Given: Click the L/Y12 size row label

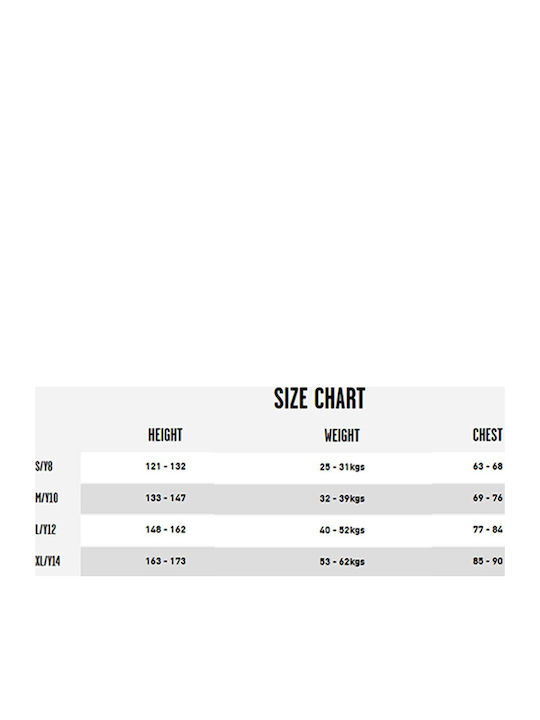Looking at the screenshot, I should 45,530.
